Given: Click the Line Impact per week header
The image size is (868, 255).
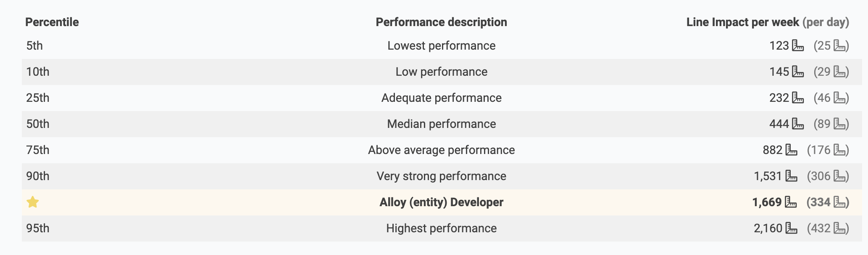Looking at the screenshot, I should tap(742, 22).
